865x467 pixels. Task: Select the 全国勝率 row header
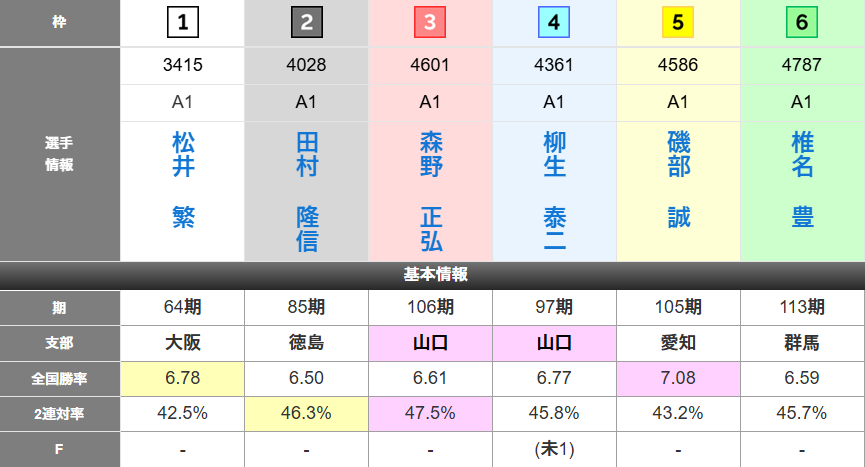(60, 378)
